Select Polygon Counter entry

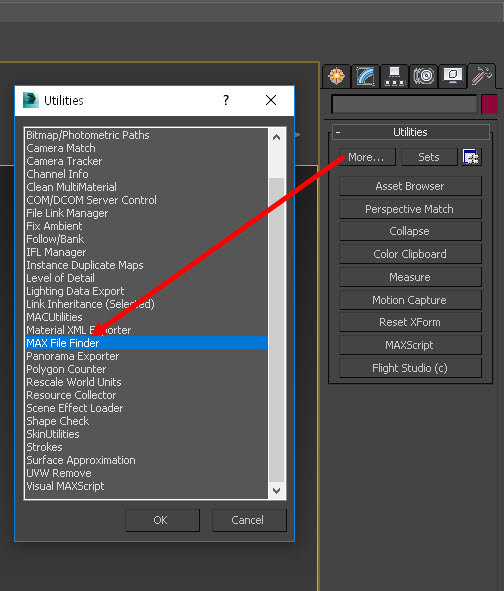pos(146,369)
